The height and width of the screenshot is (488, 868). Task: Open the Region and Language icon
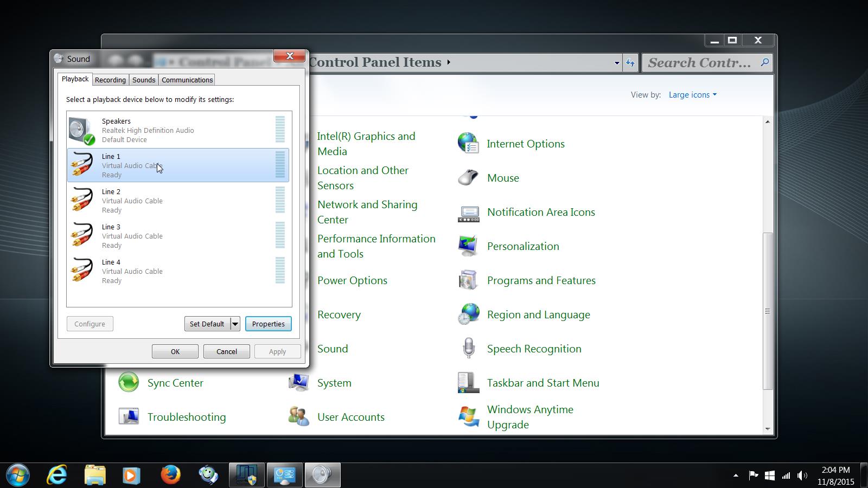pyautogui.click(x=468, y=314)
